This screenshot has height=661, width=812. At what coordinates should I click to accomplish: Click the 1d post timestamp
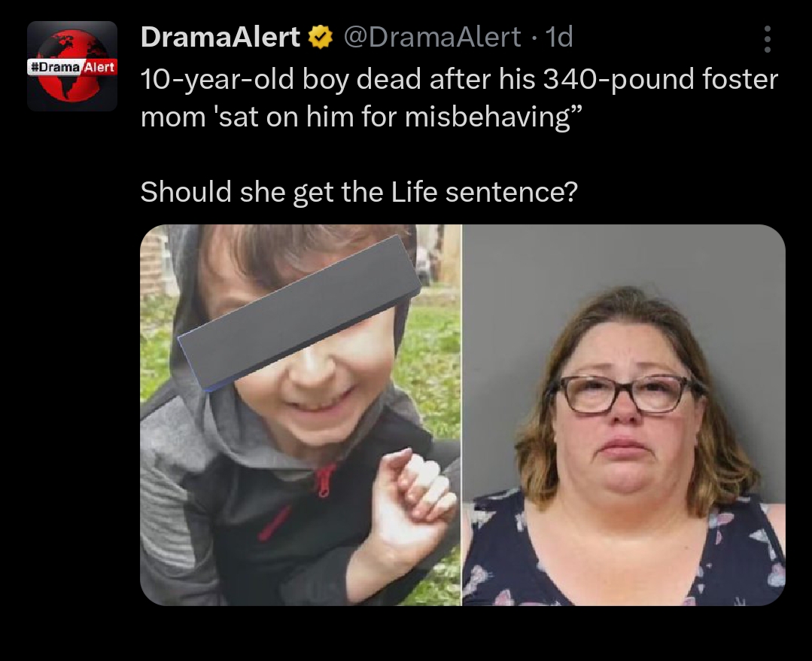(x=560, y=38)
